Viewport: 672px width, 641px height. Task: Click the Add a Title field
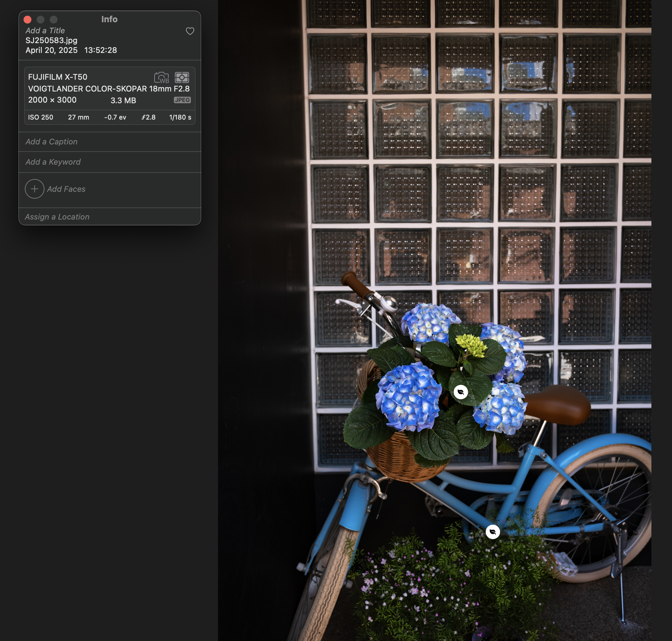click(x=45, y=31)
